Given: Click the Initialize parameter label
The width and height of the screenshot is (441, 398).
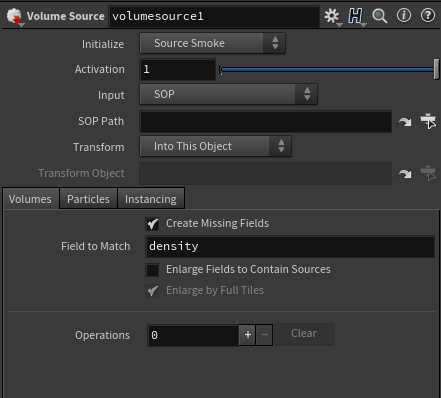Looking at the screenshot, I should (x=103, y=44).
